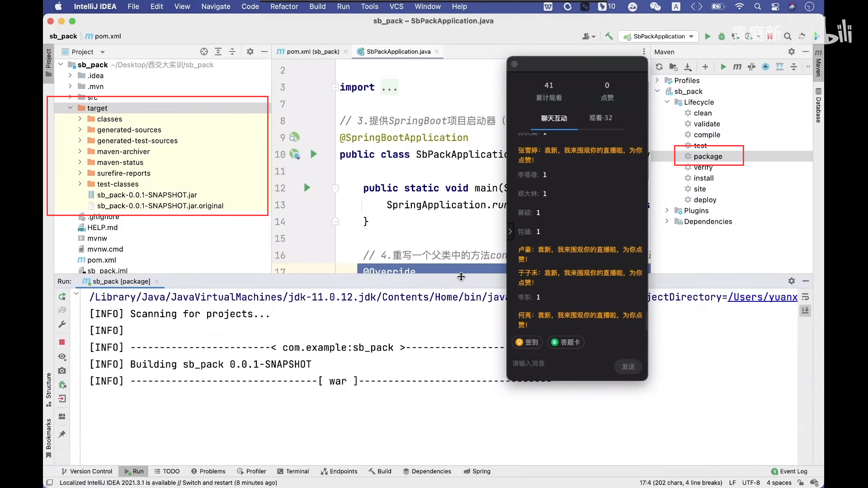
Task: Collapse the target folder
Action: pyautogui.click(x=70, y=108)
